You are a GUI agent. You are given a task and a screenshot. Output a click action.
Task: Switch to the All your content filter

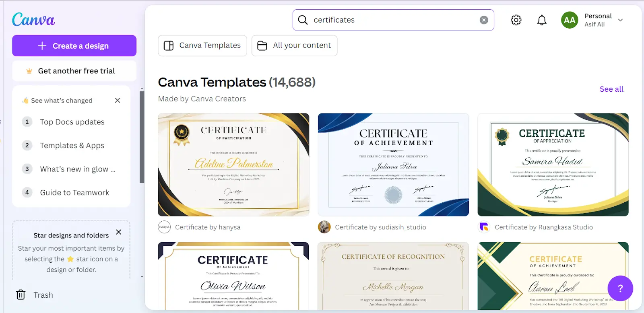tap(295, 45)
